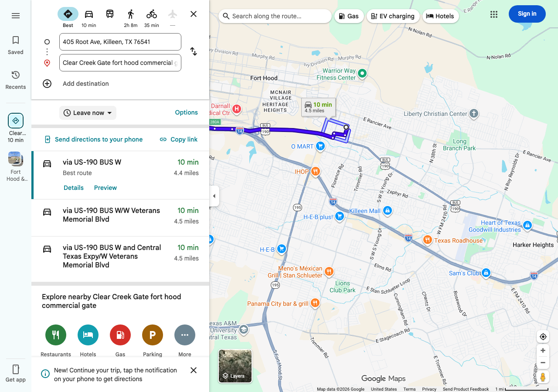Select the Flights travel mode

point(173,17)
